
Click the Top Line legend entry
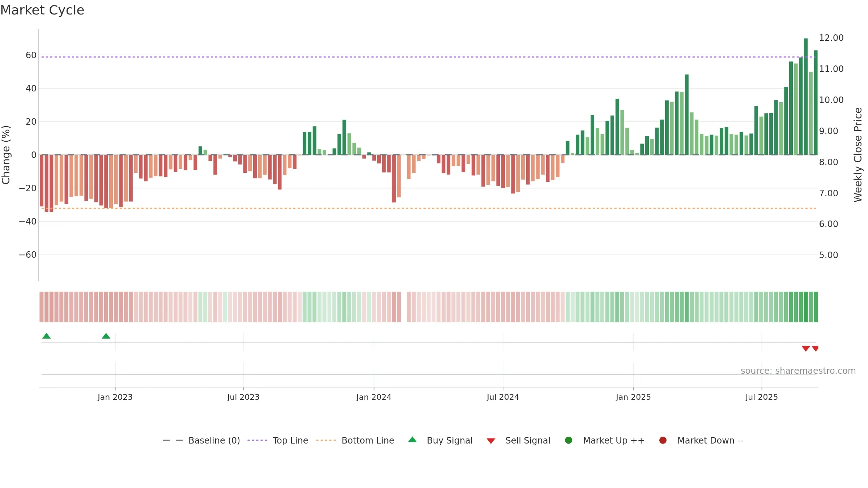[278, 440]
